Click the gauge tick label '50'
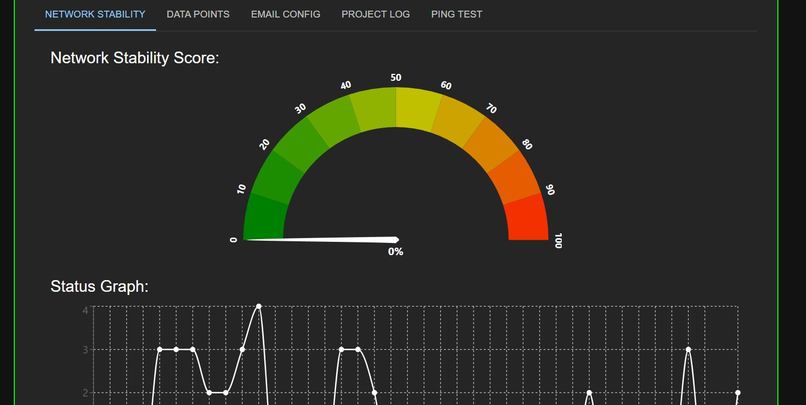This screenshot has width=806, height=405. (x=396, y=78)
